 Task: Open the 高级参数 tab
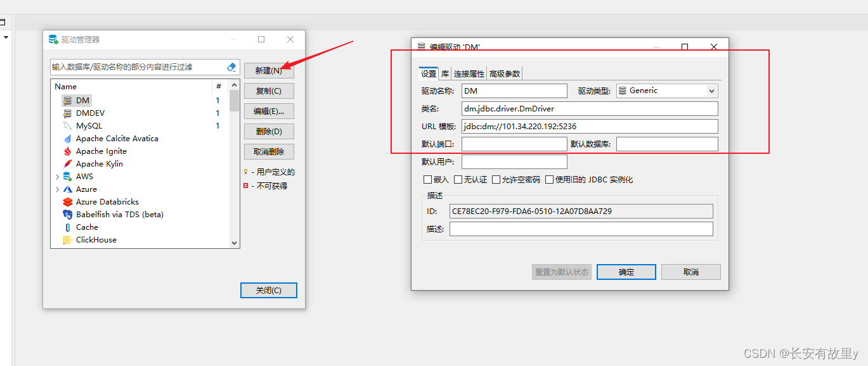click(x=505, y=73)
